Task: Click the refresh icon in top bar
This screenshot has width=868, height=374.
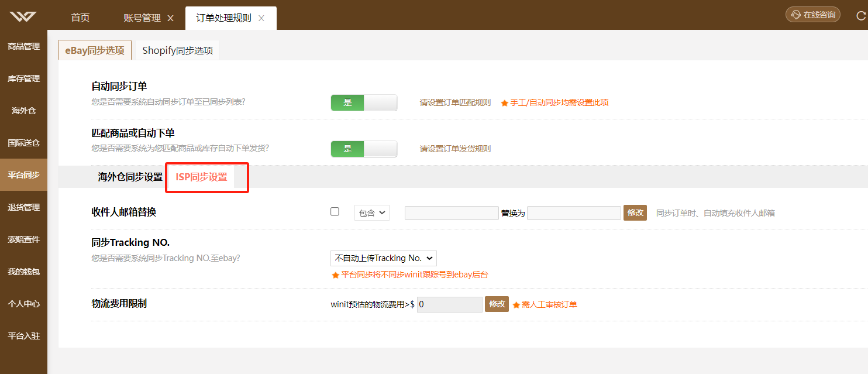Action: 861,15
